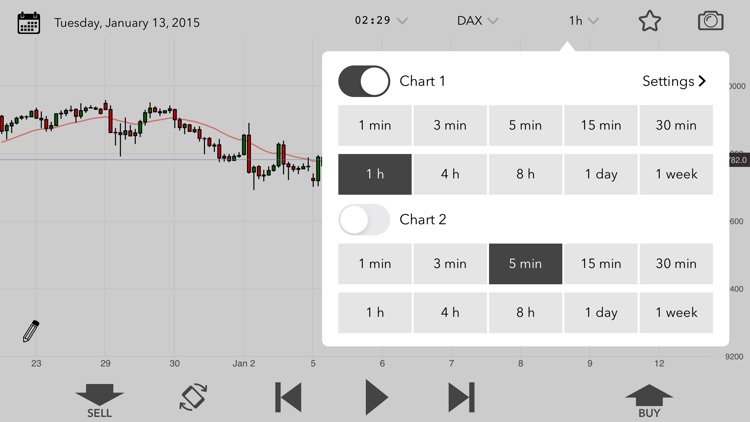750x422 pixels.
Task: Set Chart 2 to 1 h
Action: pos(375,312)
